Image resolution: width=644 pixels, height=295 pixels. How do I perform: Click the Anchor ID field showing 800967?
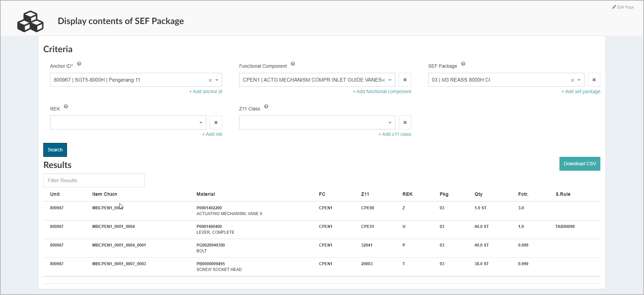point(136,80)
